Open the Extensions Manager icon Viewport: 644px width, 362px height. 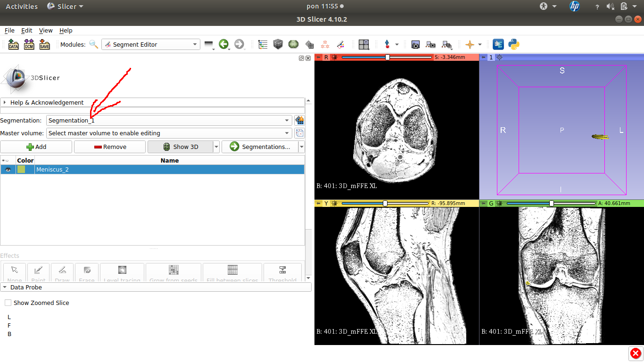[x=498, y=44]
